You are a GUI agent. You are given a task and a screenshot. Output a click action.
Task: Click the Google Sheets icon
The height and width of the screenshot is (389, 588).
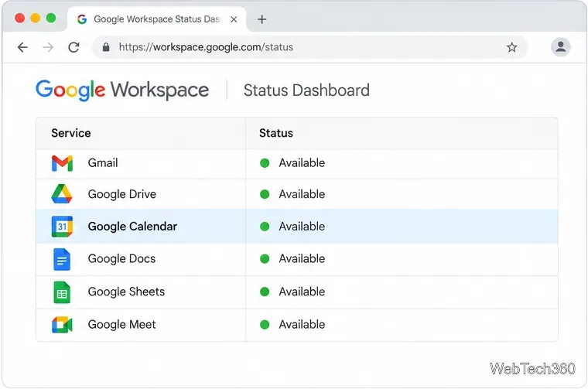tap(62, 292)
